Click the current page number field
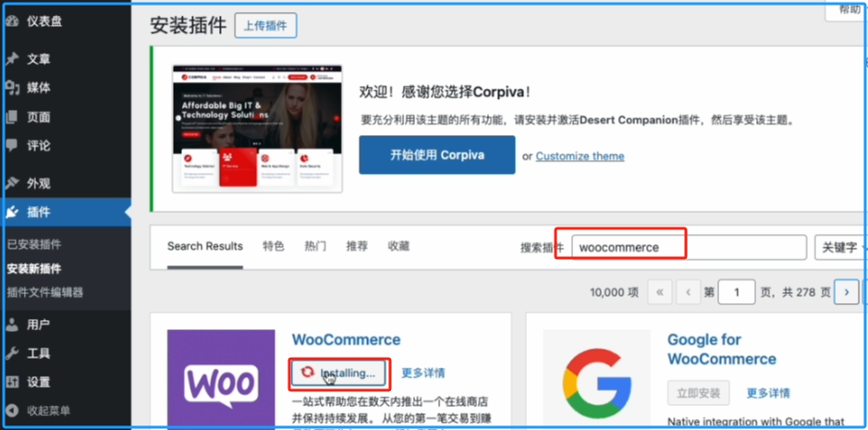 (x=737, y=292)
